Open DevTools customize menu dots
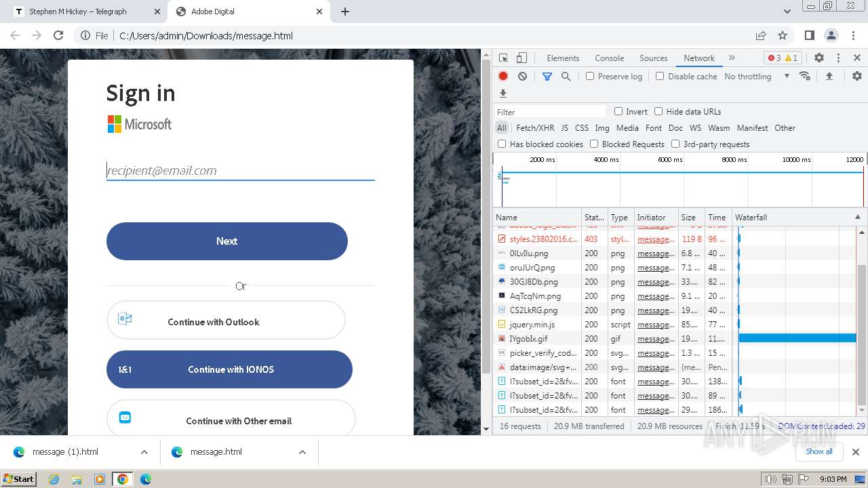868x488 pixels. [x=838, y=58]
